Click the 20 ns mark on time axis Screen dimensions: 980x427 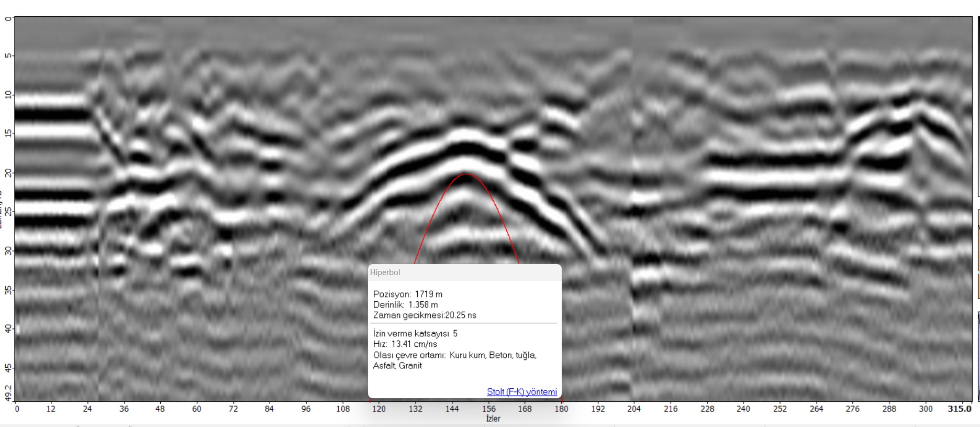(8, 173)
